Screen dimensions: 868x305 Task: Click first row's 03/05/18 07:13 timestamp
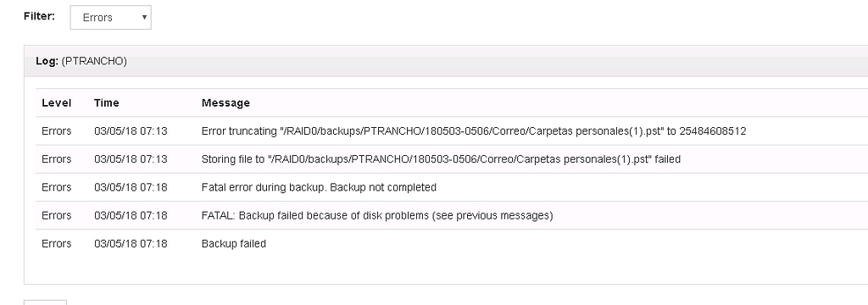tap(131, 131)
